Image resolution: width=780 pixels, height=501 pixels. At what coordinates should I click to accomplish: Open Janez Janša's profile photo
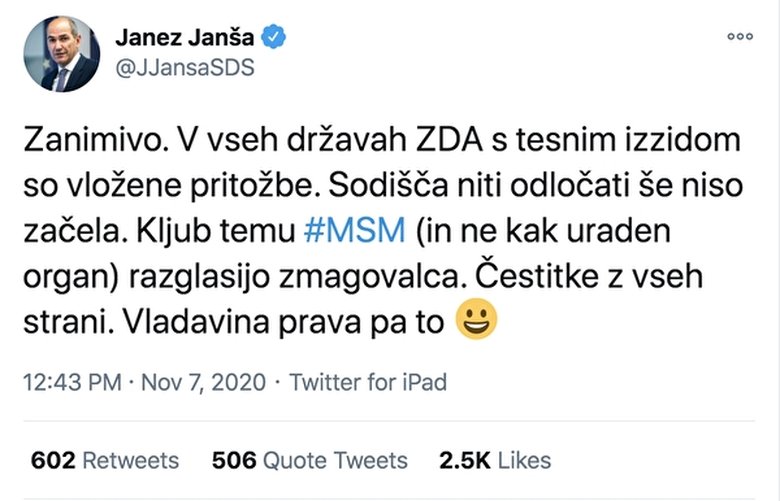click(61, 54)
